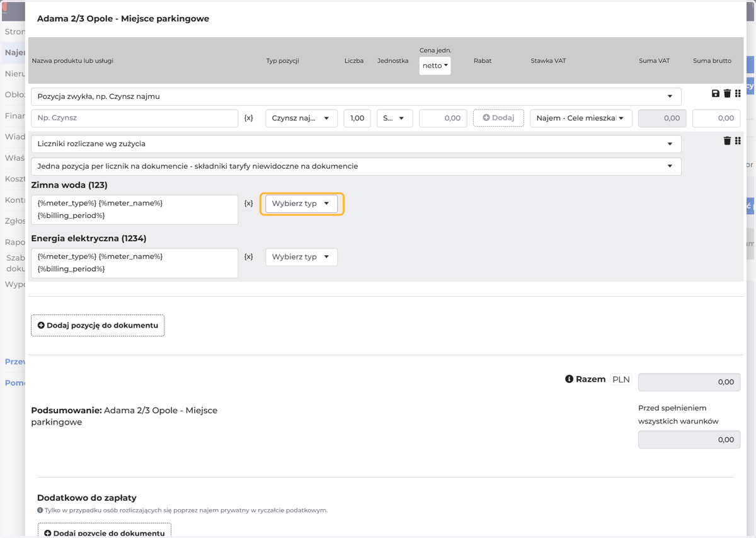Open Wybierz typ dropdown for Zimna woda
The height and width of the screenshot is (538, 756).
301,203
